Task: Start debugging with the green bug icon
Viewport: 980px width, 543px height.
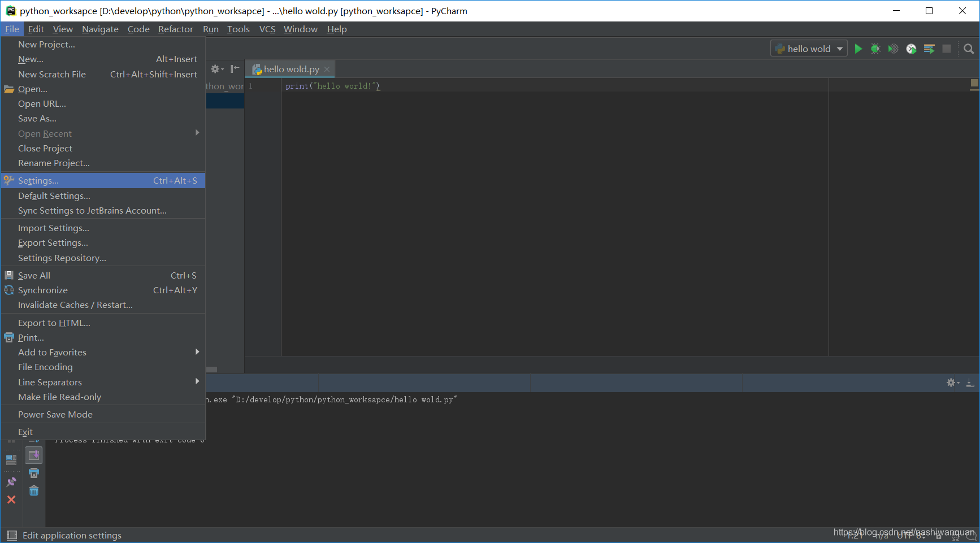Action: tap(875, 49)
